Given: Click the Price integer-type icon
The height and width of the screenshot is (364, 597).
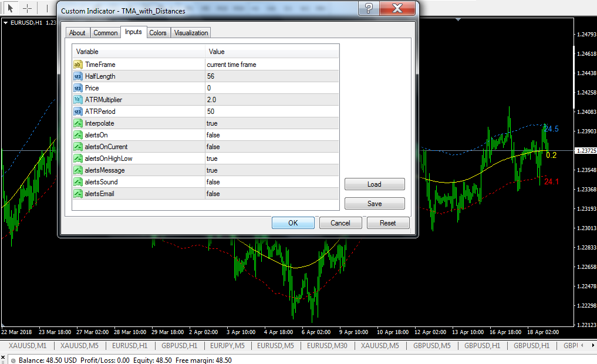Looking at the screenshot, I should click(x=77, y=88).
